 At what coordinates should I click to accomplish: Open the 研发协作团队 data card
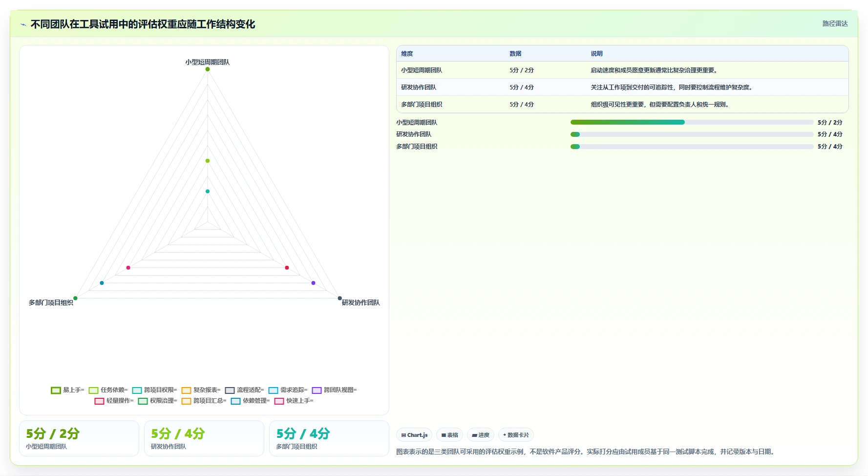pyautogui.click(x=204, y=438)
